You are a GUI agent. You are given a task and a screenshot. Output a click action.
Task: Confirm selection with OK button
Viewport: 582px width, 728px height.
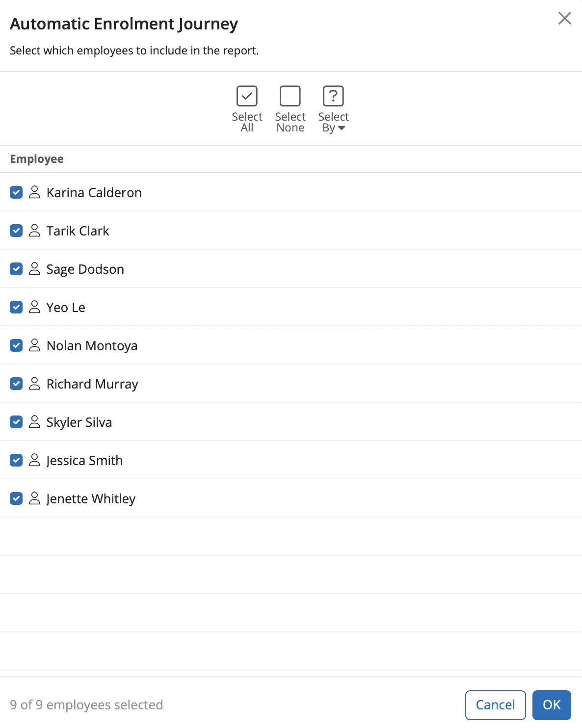click(x=552, y=705)
